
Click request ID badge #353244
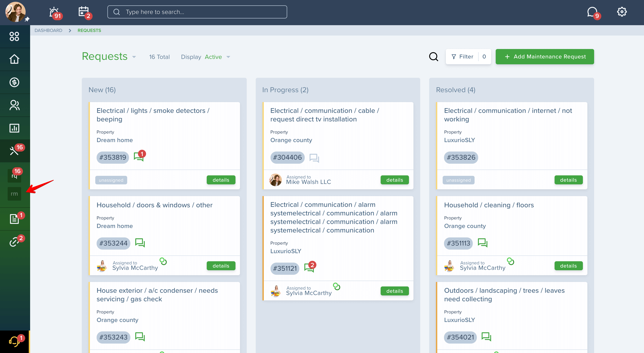click(113, 243)
